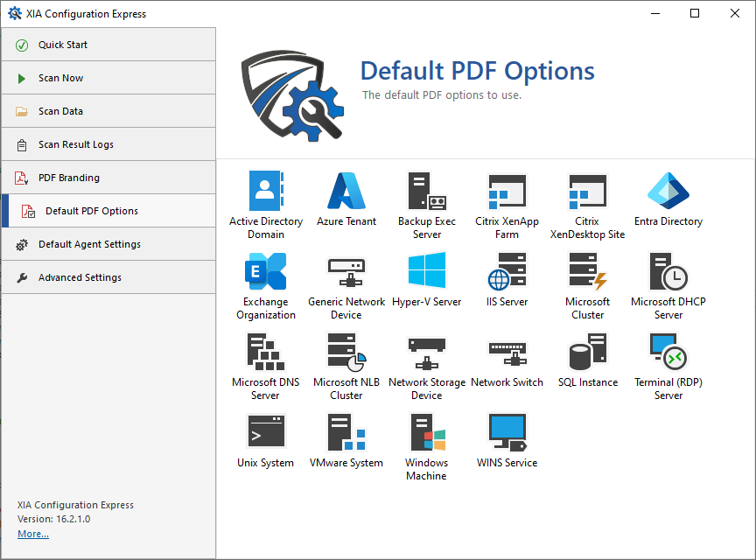Open Advanced Settings in sidebar
The width and height of the screenshot is (756, 560).
[108, 277]
